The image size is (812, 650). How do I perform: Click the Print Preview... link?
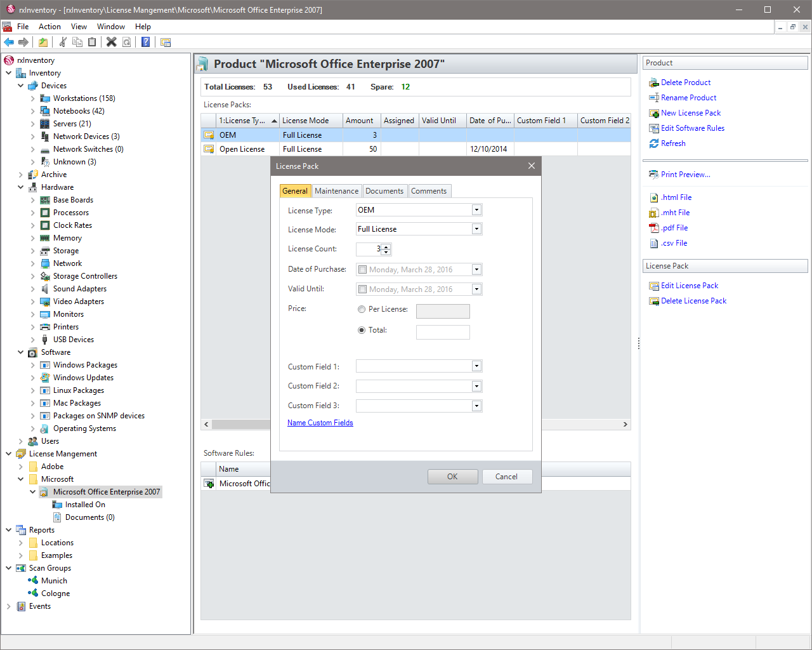click(x=686, y=175)
